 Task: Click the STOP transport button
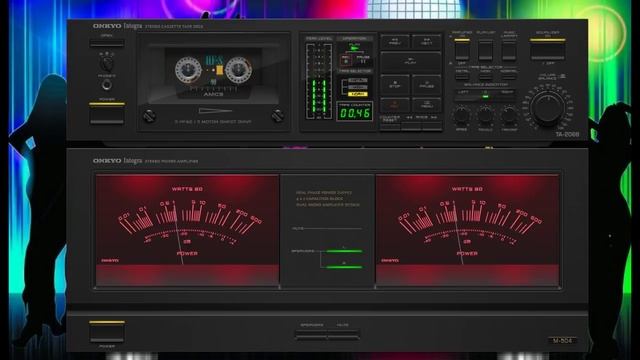click(x=395, y=85)
